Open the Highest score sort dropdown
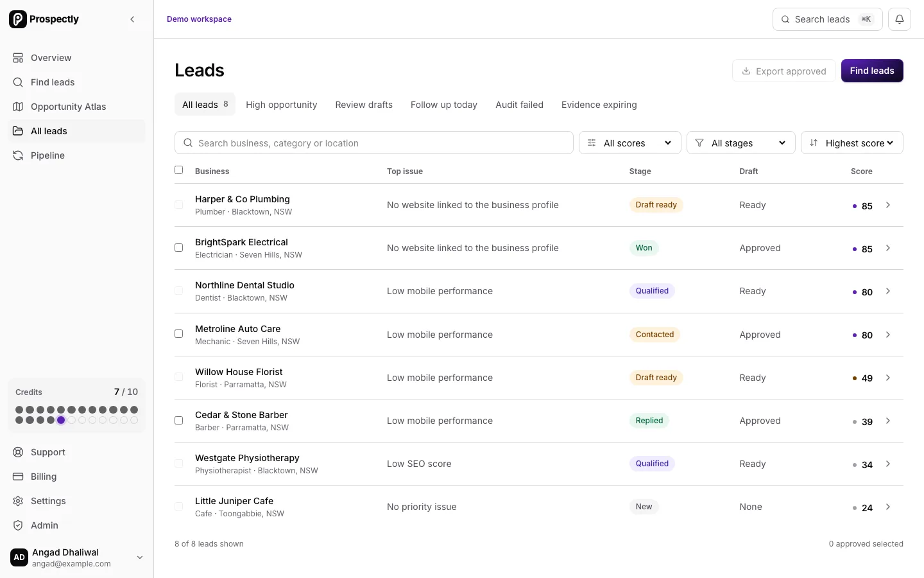The width and height of the screenshot is (924, 578). coord(852,143)
